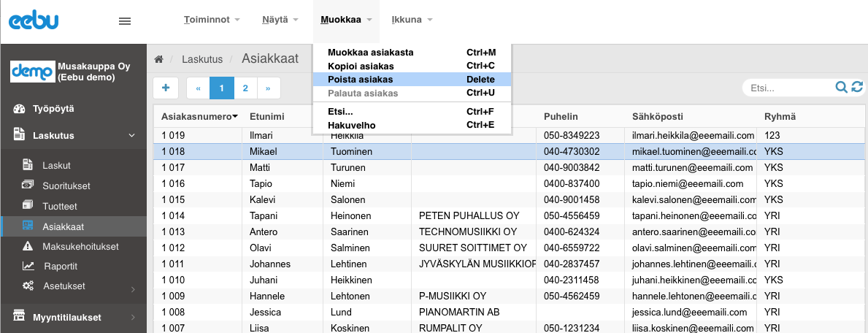Click the Laskut invoice icon
The image size is (868, 333).
[27, 164]
